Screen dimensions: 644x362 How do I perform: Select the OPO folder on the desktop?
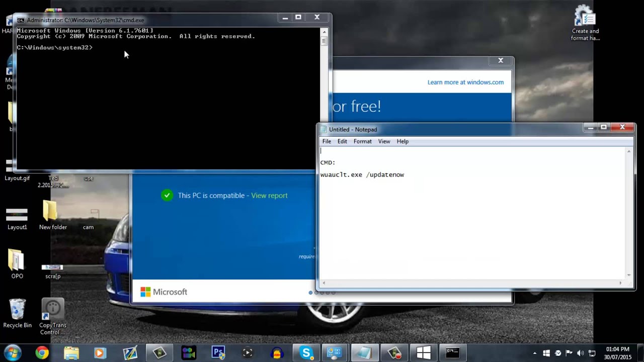17,264
